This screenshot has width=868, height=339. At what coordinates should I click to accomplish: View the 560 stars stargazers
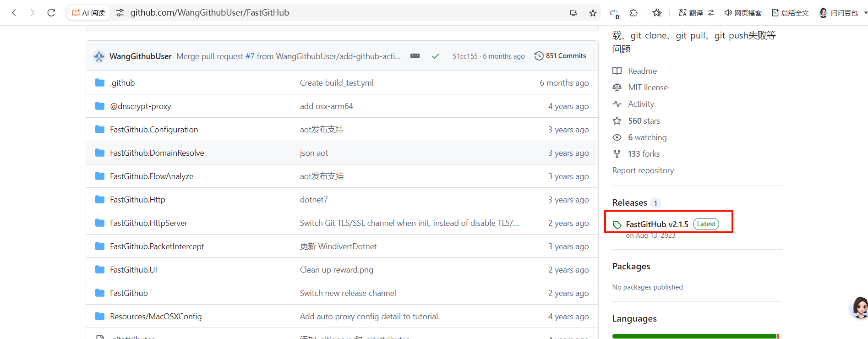point(644,121)
